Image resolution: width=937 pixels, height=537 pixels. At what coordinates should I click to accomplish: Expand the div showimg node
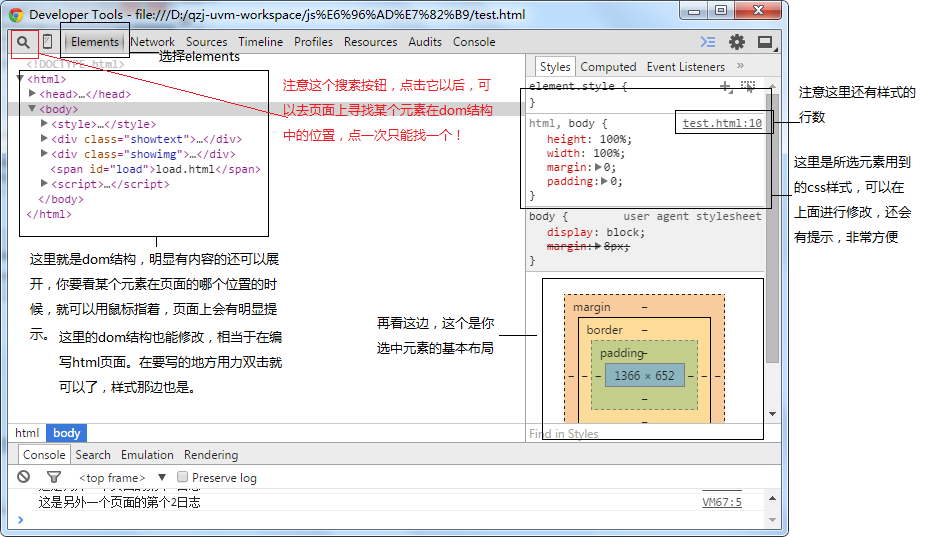(x=44, y=153)
